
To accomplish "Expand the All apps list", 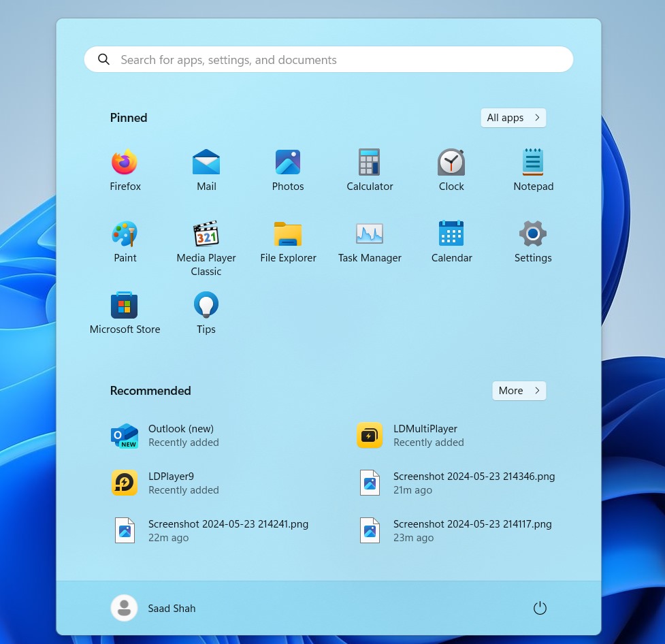I will pyautogui.click(x=513, y=118).
